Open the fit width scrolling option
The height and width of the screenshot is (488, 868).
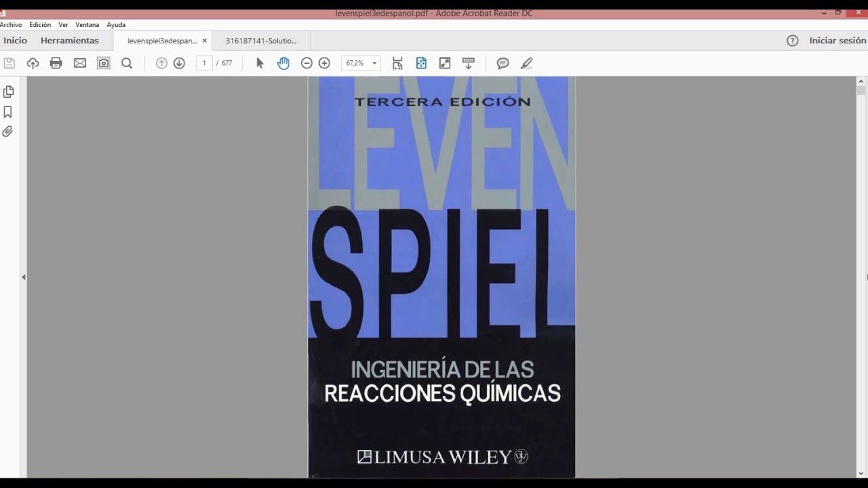click(x=397, y=63)
